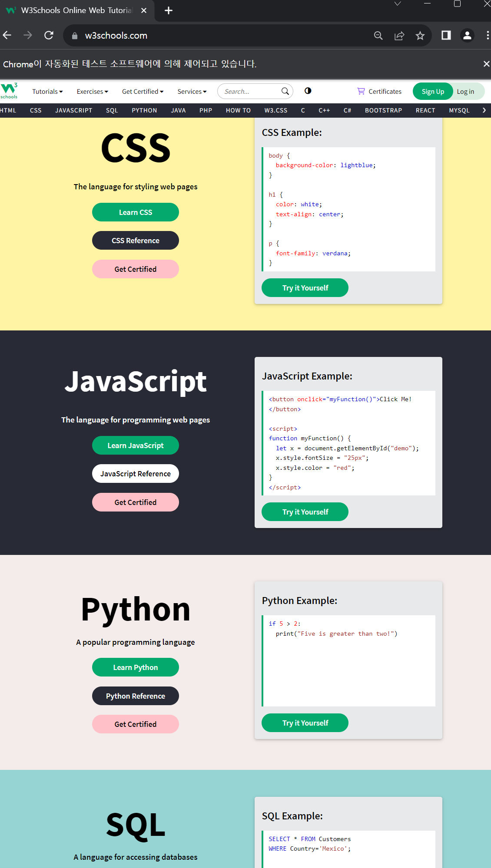The height and width of the screenshot is (868, 491).
Task: Click the search magnifier icon
Action: (285, 91)
